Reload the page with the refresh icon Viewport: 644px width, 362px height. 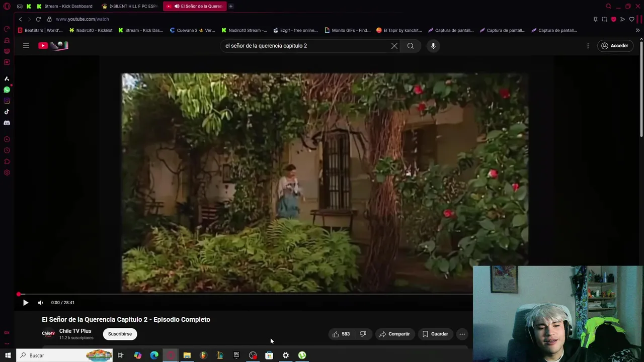coord(38,19)
